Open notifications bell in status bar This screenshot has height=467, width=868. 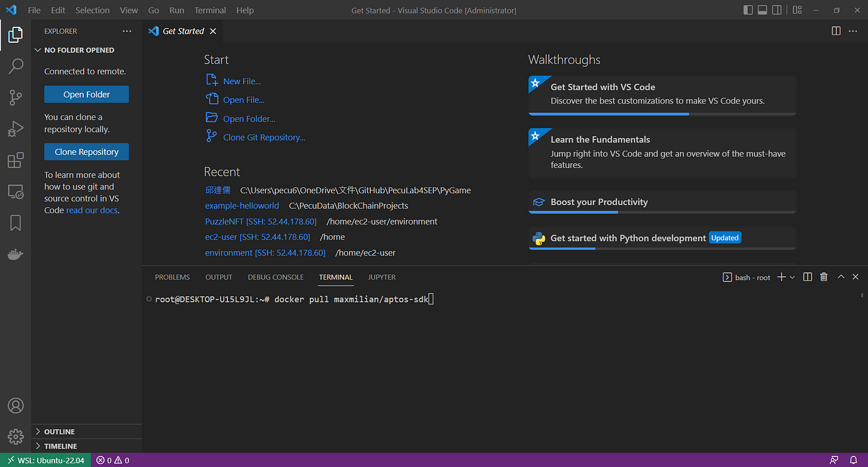pos(854,460)
